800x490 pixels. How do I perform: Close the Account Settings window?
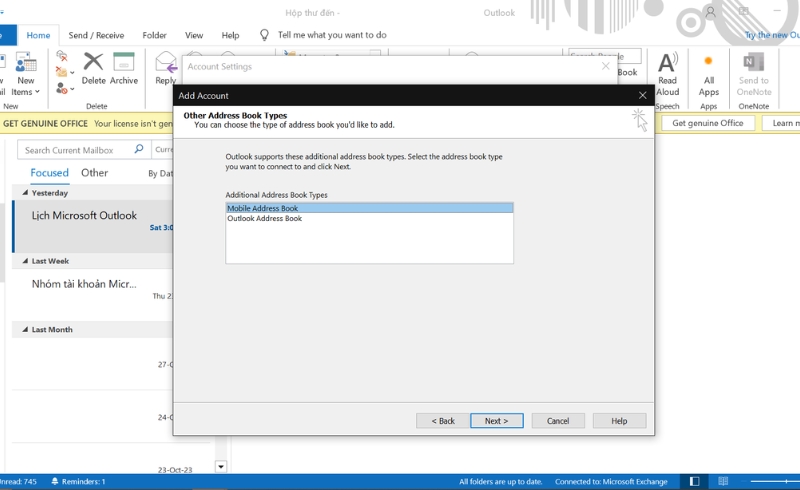point(606,66)
